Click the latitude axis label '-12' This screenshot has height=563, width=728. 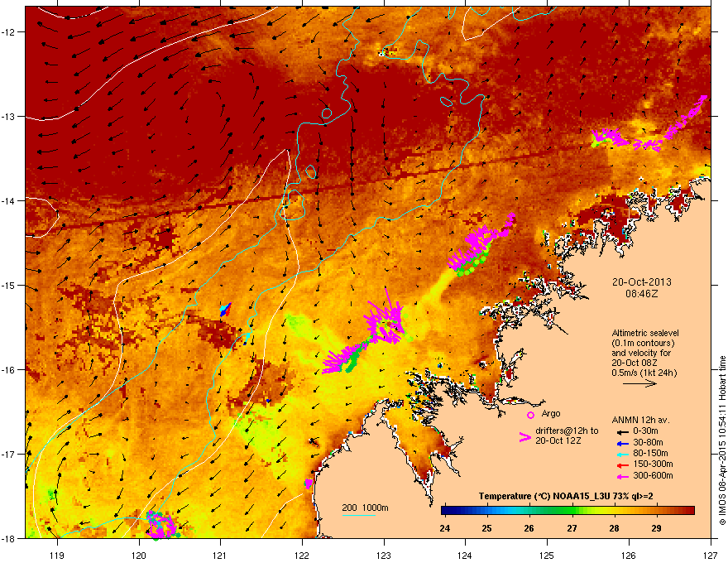(x=8, y=32)
